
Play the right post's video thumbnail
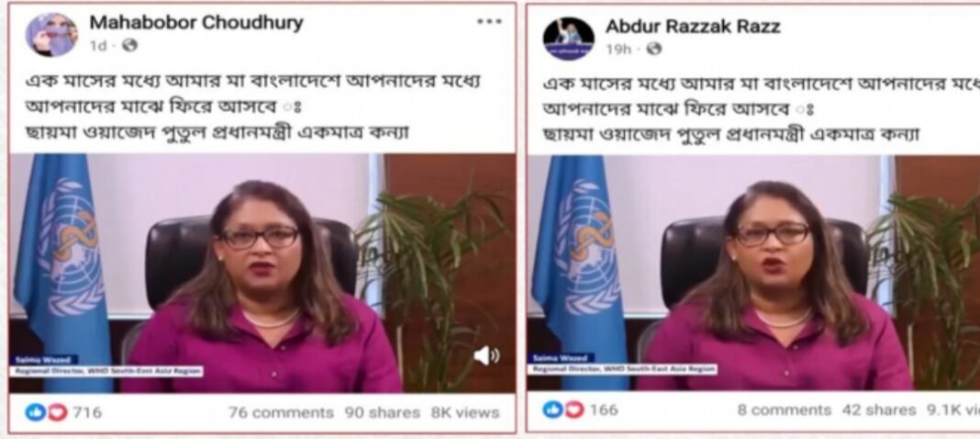click(x=753, y=274)
